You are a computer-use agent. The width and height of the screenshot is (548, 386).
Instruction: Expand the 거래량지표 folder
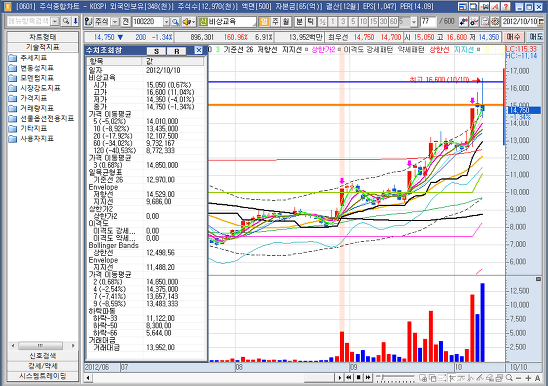31,108
